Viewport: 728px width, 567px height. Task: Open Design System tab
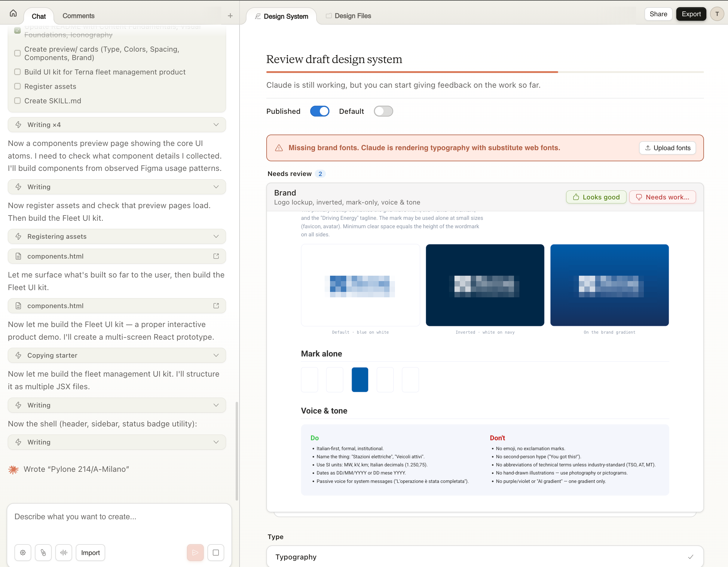282,16
